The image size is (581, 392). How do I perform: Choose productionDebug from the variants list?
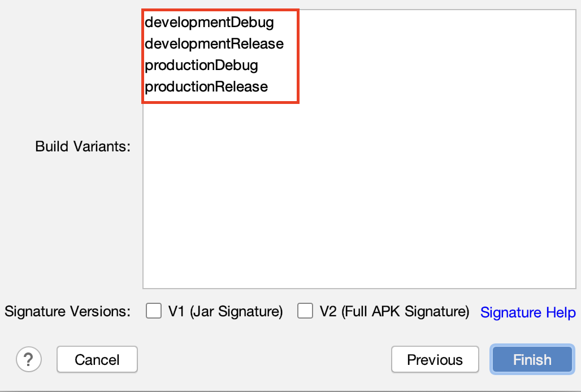tap(201, 65)
